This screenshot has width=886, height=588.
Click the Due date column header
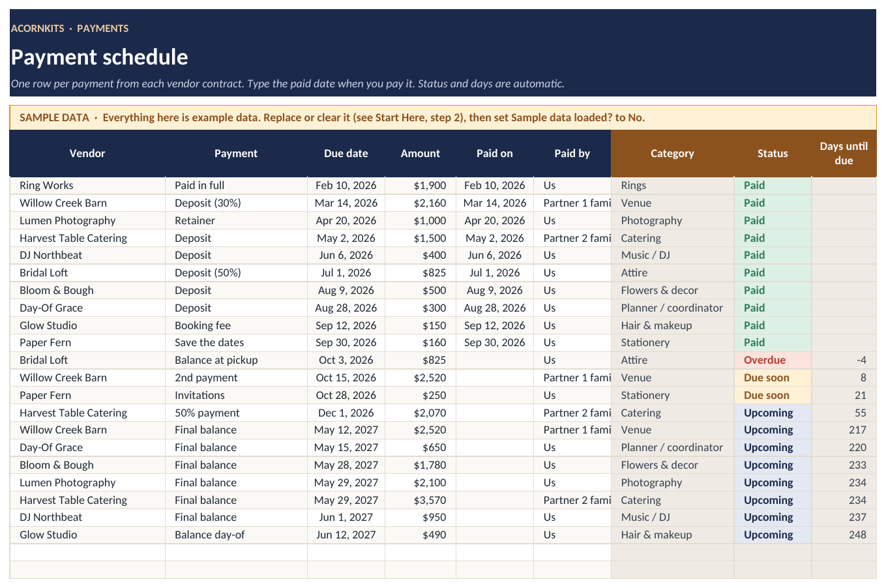346,153
